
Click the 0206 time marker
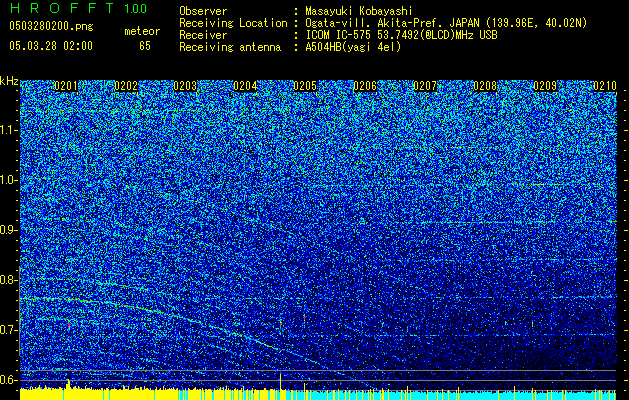pos(365,86)
